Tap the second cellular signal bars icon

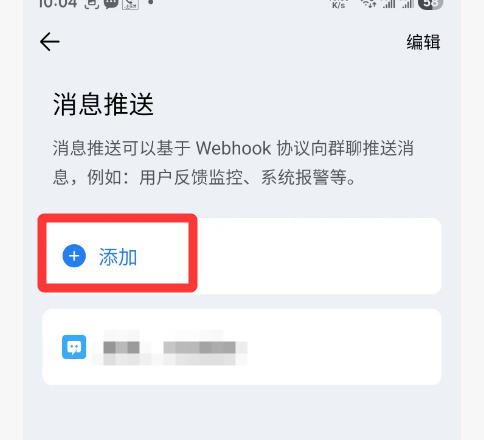[408, 3]
